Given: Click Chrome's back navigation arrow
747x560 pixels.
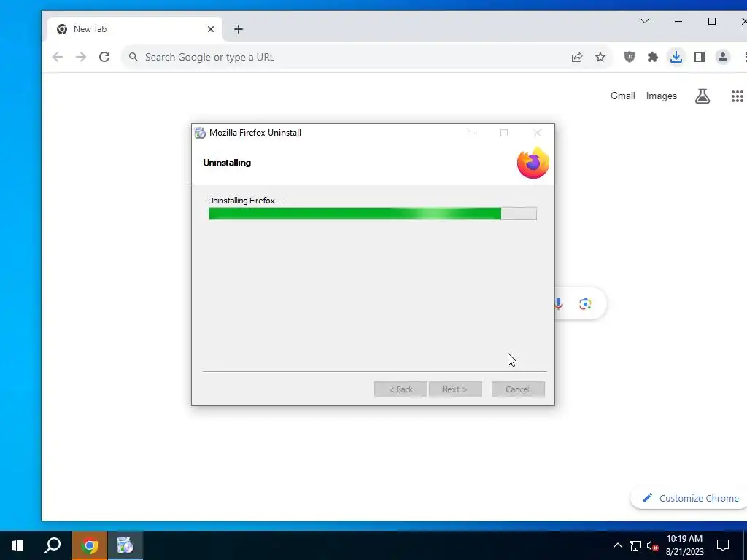Looking at the screenshot, I should pyautogui.click(x=58, y=57).
